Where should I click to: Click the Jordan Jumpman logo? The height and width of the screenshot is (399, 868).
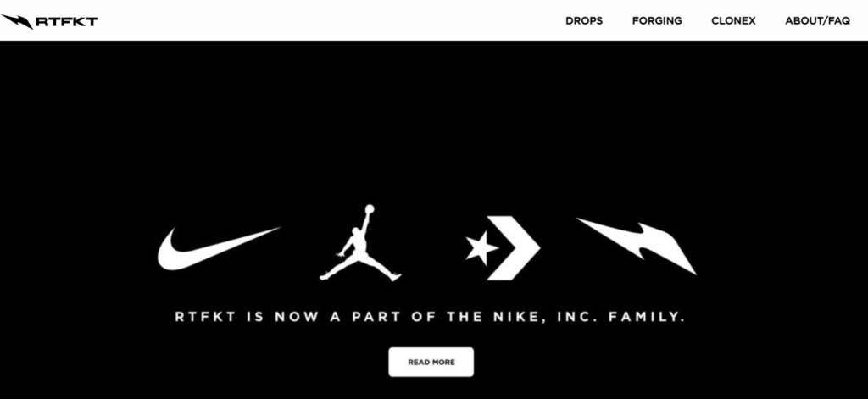click(x=359, y=243)
